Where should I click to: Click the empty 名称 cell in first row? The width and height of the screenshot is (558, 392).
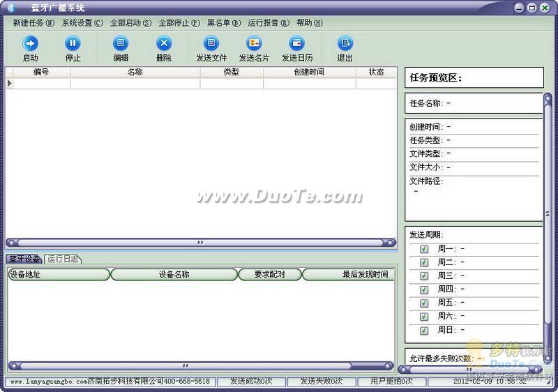(x=135, y=83)
